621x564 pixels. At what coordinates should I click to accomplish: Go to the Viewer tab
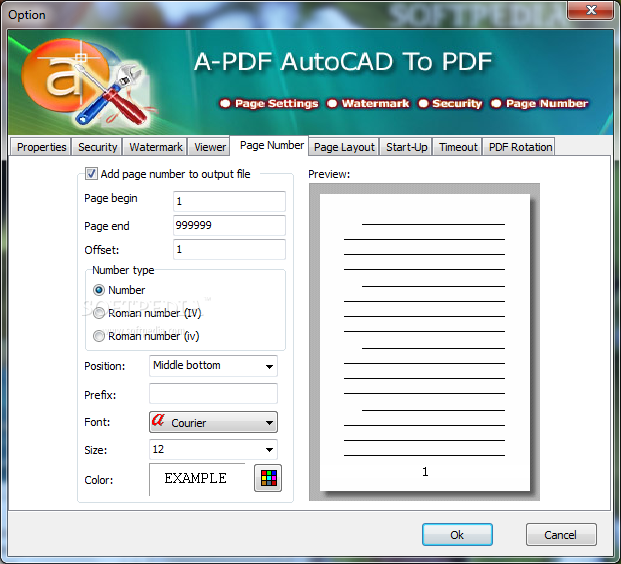point(210,147)
